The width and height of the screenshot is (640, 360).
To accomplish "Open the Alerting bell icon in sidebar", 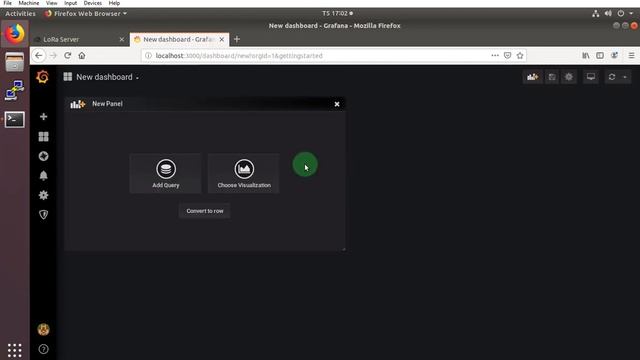I will tap(43, 176).
